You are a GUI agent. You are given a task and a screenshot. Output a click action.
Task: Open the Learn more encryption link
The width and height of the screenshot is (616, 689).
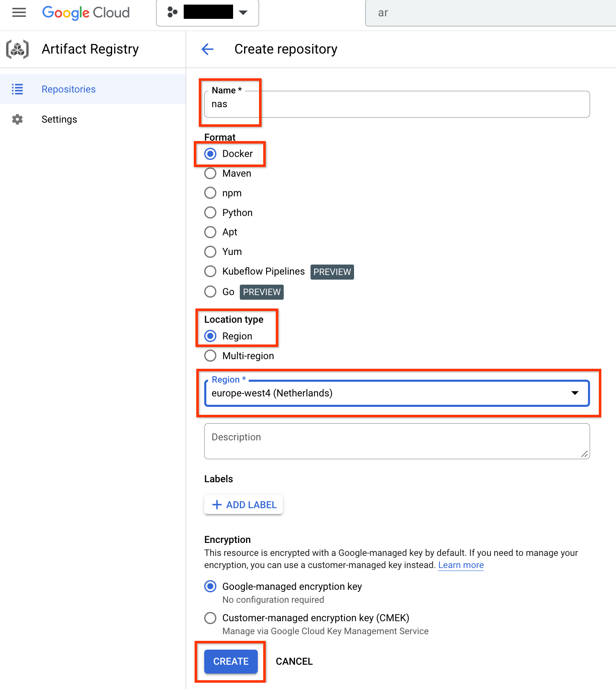[461, 565]
